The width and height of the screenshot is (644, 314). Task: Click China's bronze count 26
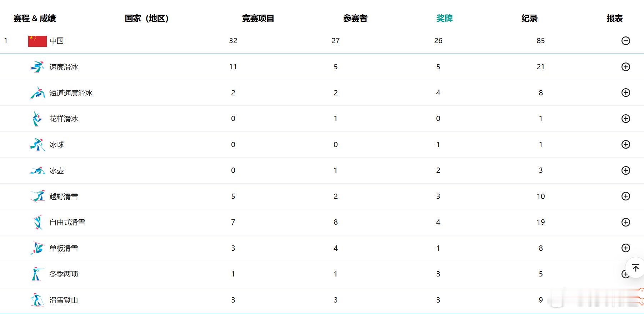(438, 41)
